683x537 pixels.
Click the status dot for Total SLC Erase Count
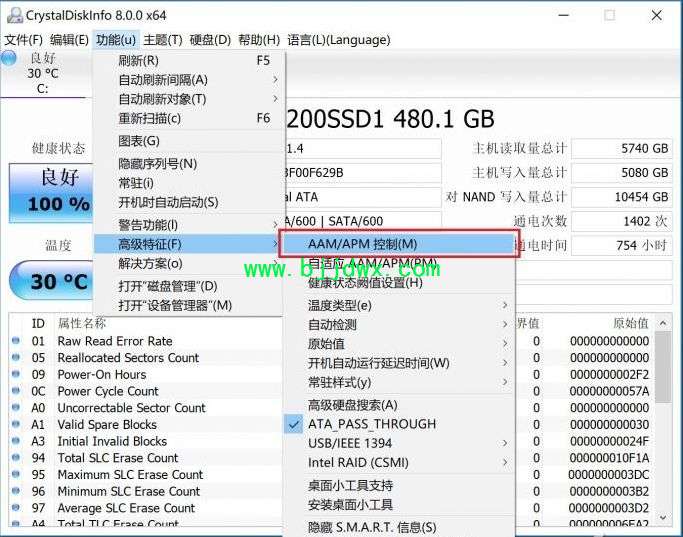click(x=16, y=457)
